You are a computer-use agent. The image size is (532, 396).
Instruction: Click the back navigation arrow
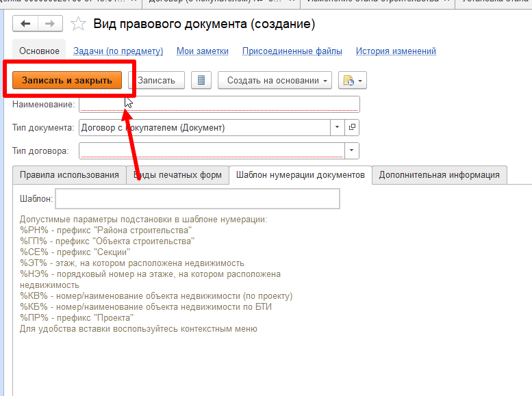(26, 24)
